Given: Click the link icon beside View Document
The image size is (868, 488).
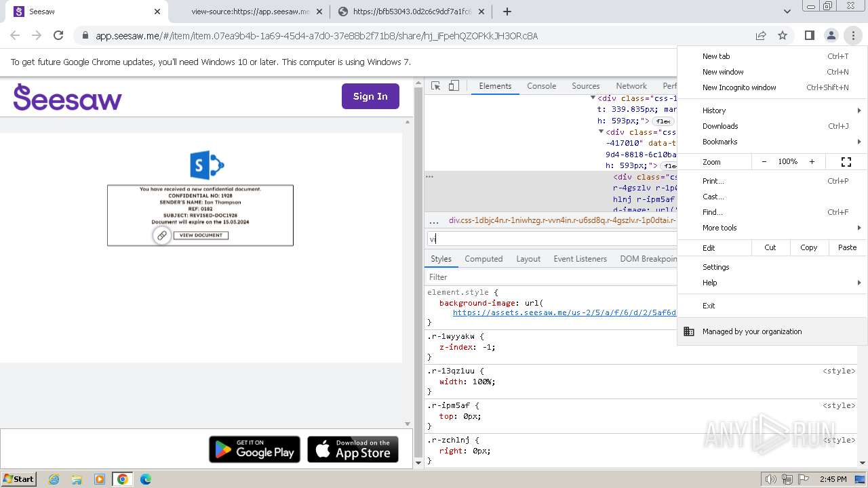Looking at the screenshot, I should coord(161,235).
